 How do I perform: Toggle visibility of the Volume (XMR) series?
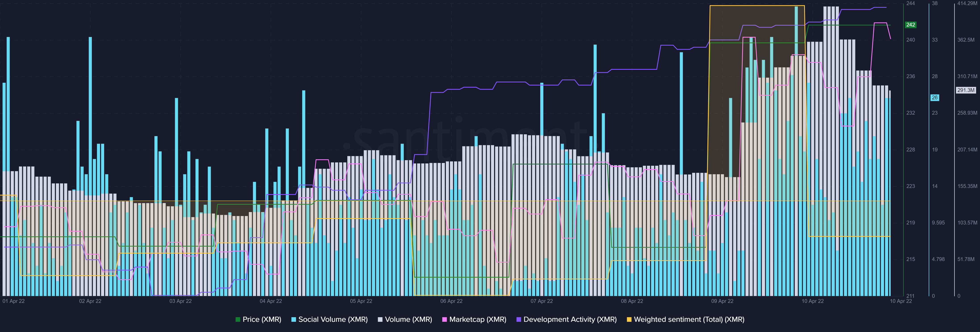(x=409, y=319)
